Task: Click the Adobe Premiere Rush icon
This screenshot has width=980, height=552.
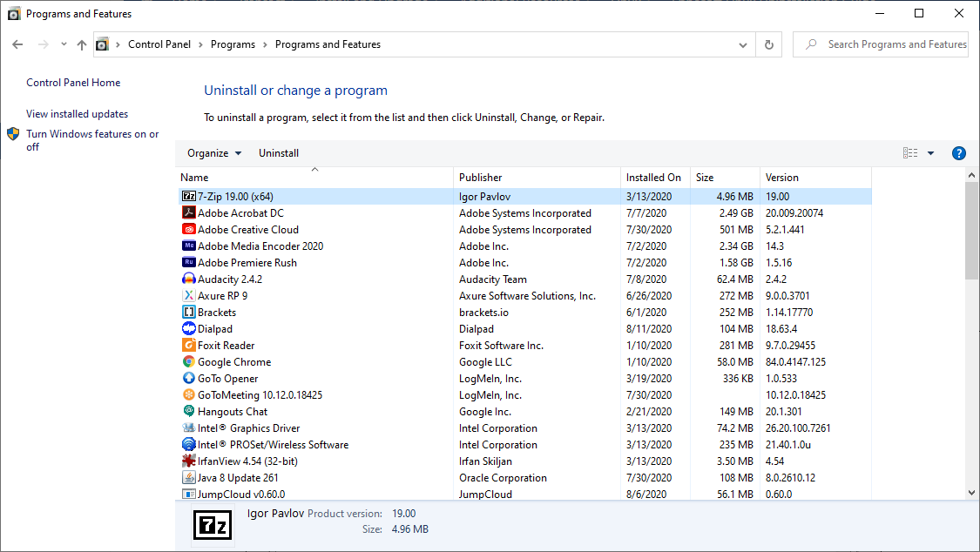Action: [189, 262]
